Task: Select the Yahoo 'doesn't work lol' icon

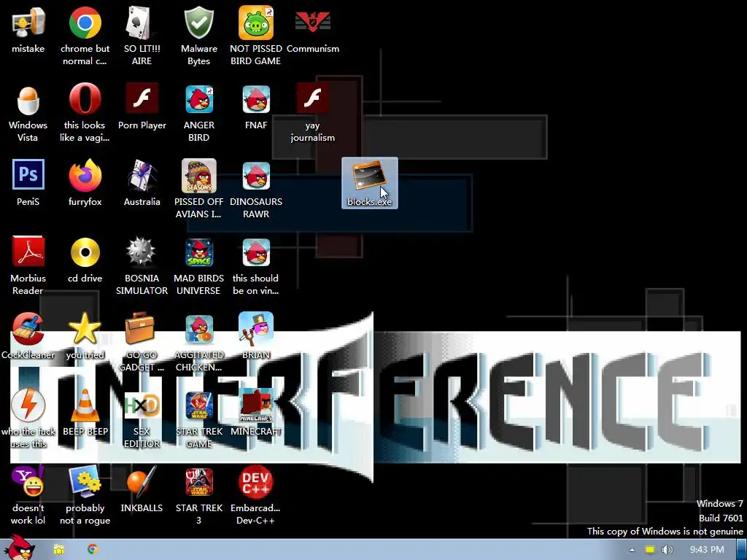Action: click(x=28, y=481)
